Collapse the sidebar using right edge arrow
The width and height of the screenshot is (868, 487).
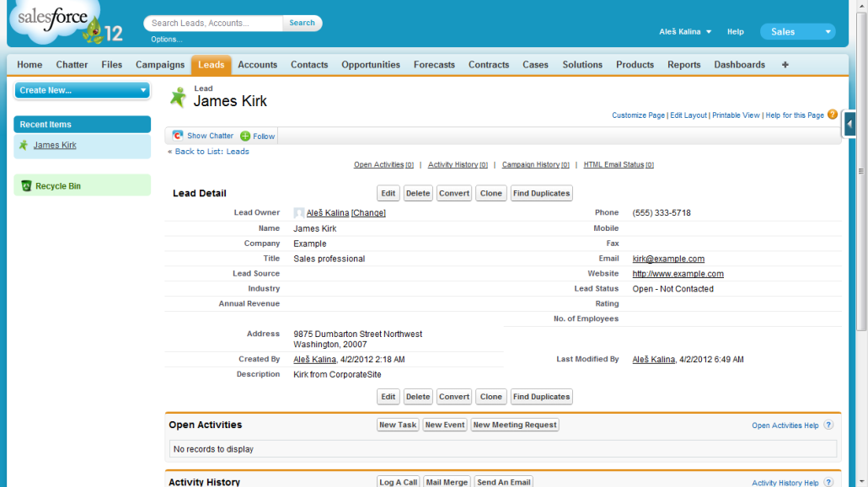point(849,124)
